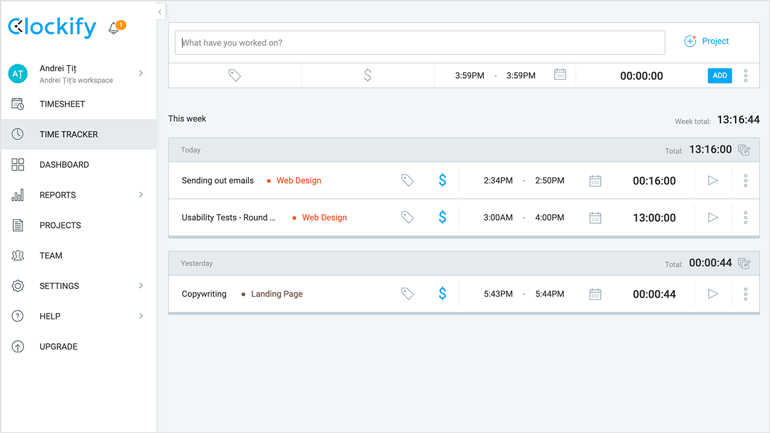770x433 pixels.
Task: Click the Time Tracker clock icon
Action: click(x=18, y=134)
